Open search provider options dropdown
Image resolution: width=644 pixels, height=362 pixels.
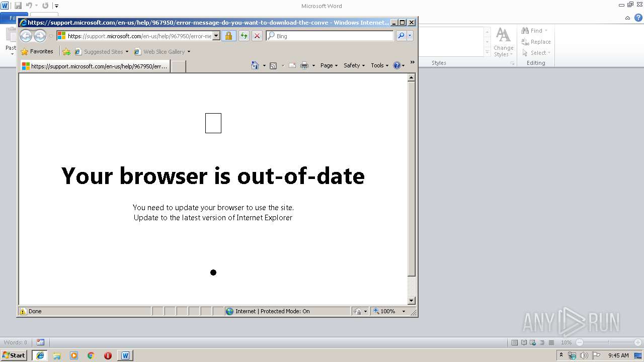(410, 36)
